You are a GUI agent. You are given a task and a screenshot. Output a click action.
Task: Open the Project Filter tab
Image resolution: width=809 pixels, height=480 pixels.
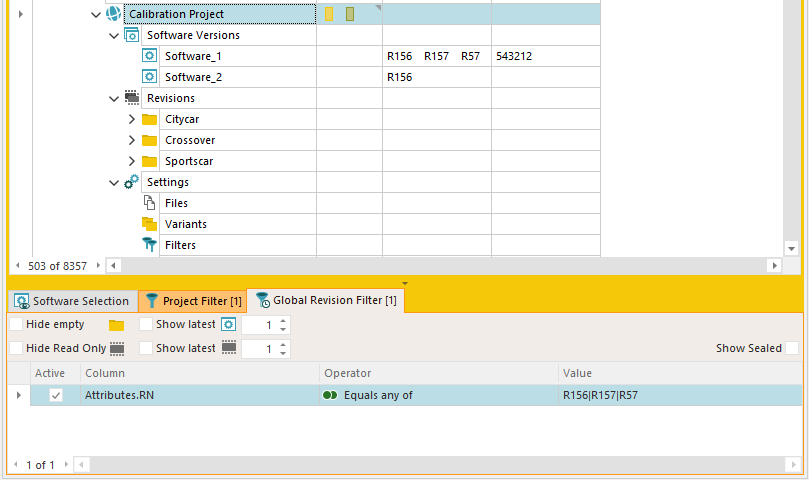pyautogui.click(x=192, y=301)
